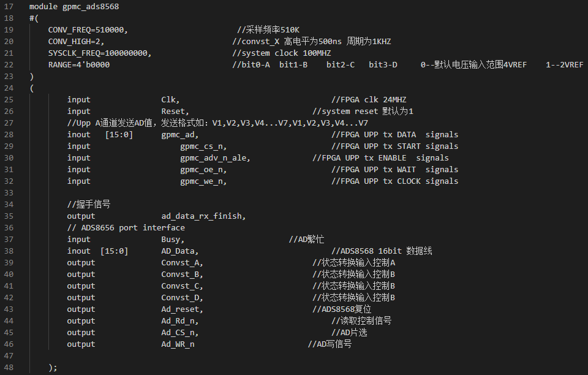The height and width of the screenshot is (375, 588).
Task: Place cursor on gpmc_cs_n signal
Action: (202, 146)
